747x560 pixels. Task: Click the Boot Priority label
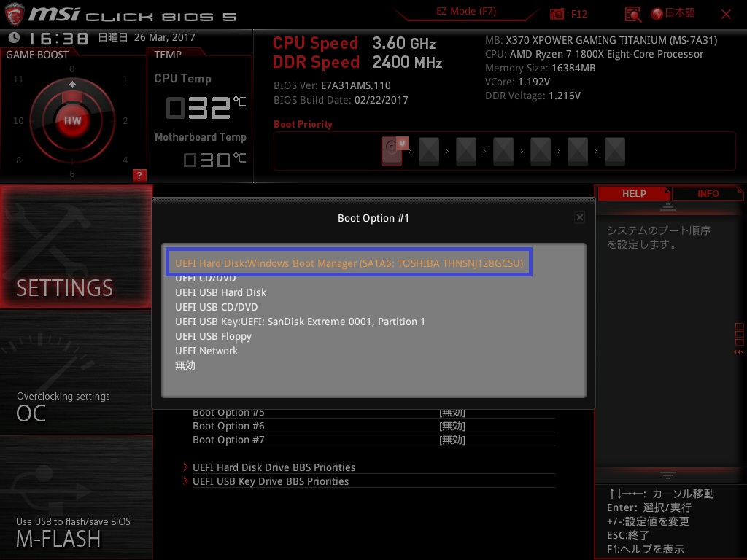[303, 124]
